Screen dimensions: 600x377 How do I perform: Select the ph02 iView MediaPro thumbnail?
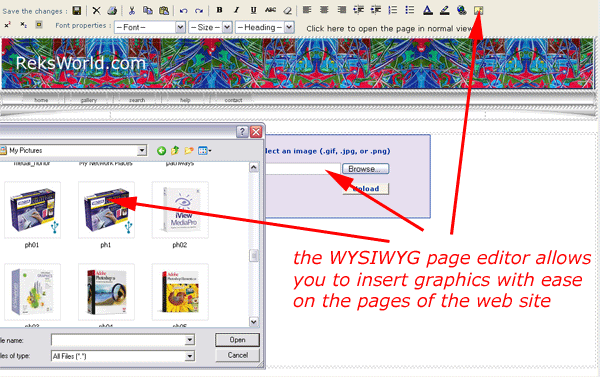[x=180, y=211]
